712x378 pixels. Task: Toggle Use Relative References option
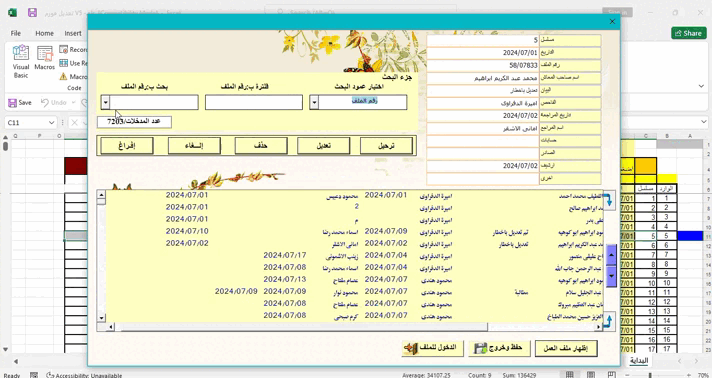pyautogui.click(x=73, y=63)
